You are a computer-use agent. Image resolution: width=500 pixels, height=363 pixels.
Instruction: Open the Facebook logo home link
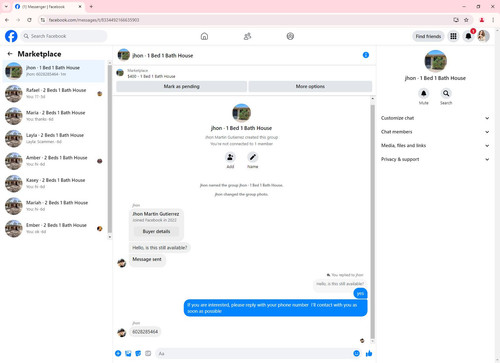pyautogui.click(x=11, y=36)
